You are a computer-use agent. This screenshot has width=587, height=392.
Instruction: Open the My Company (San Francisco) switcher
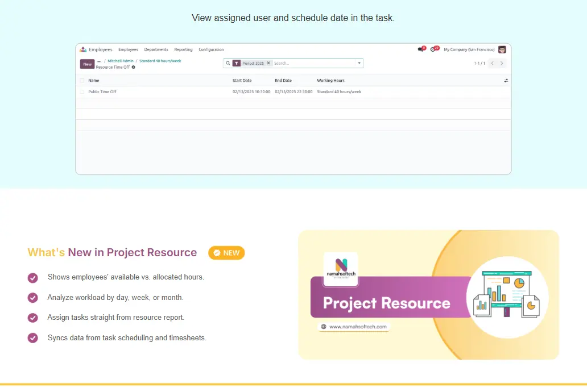point(469,49)
